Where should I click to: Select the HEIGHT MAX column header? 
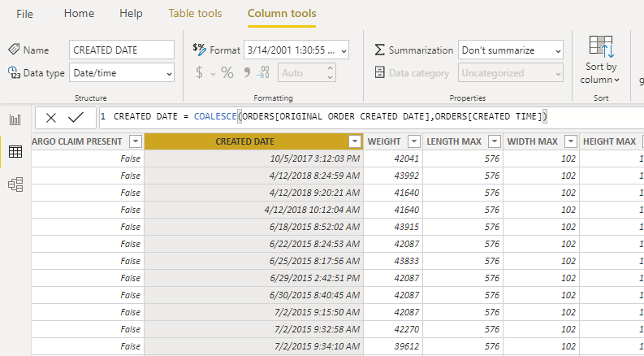(x=610, y=141)
